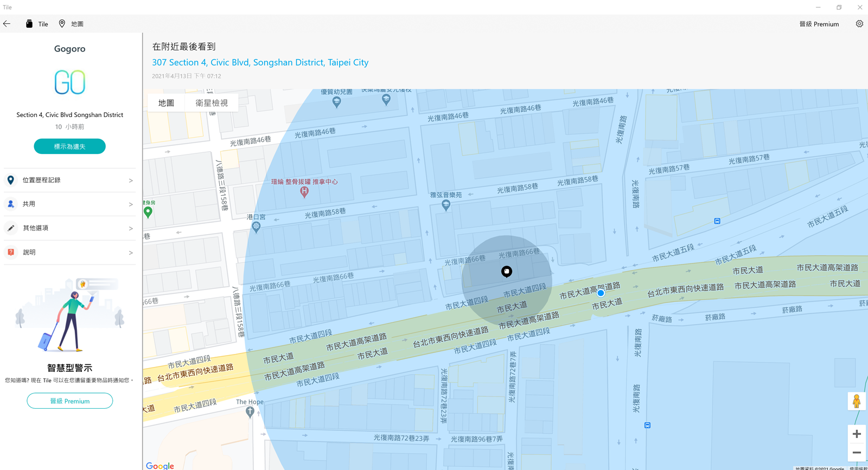
Task: Click The Hope place marker
Action: click(x=250, y=412)
